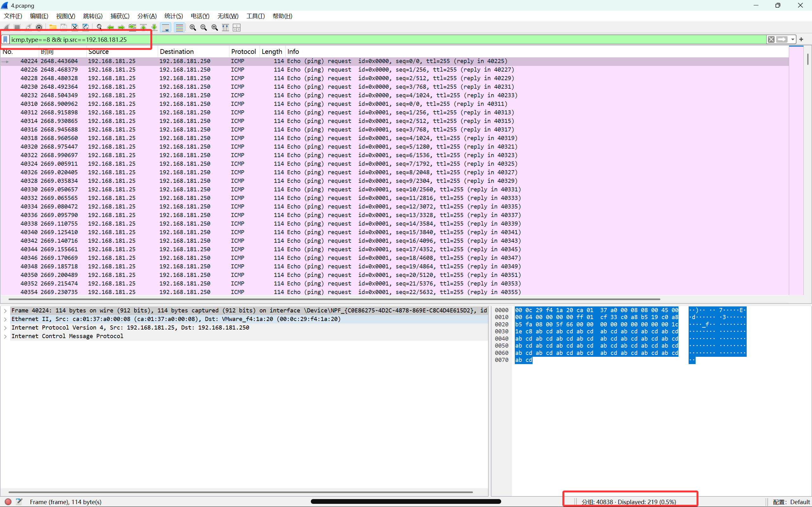Click the display filter bookmark icon
This screenshot has width=812, height=507.
point(5,40)
